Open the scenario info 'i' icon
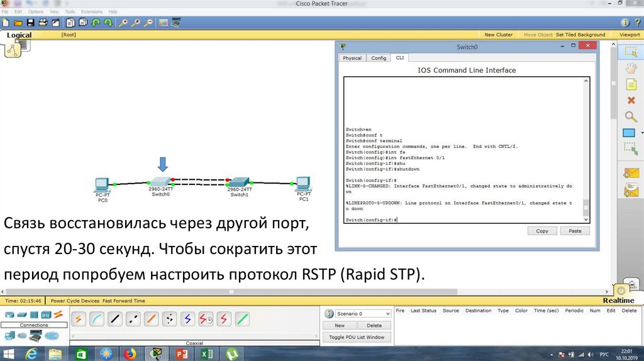 [329, 314]
